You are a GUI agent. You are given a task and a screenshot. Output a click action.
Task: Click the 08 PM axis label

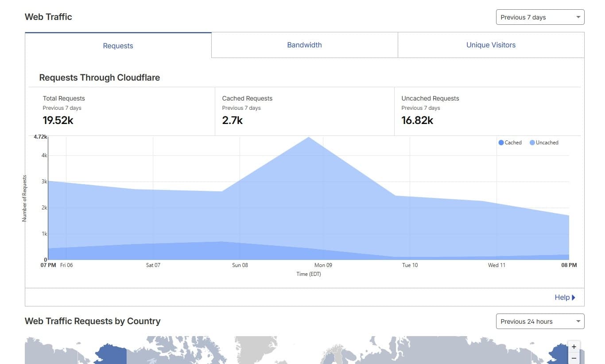(569, 265)
